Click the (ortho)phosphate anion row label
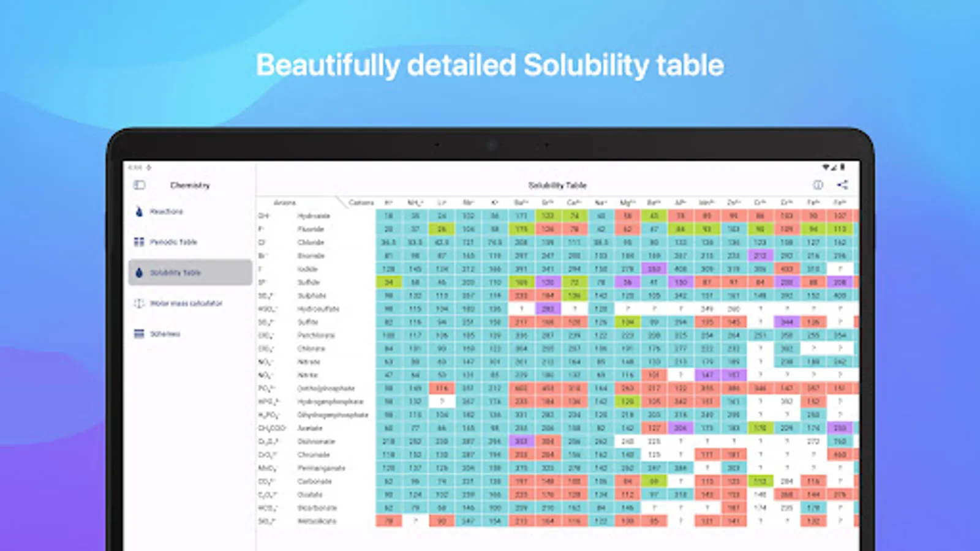Viewport: 980px width, 551px height. 326,389
